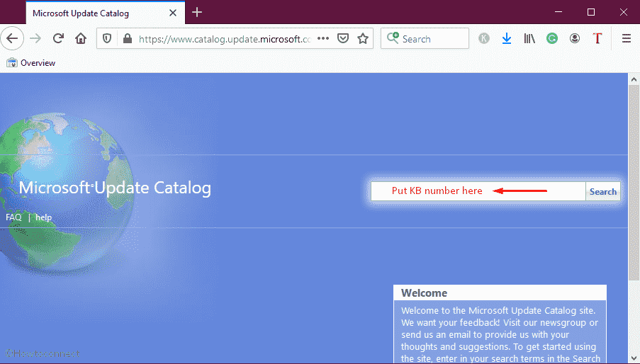This screenshot has width=640, height=364.
Task: Go back to the previous page
Action: [x=12, y=39]
